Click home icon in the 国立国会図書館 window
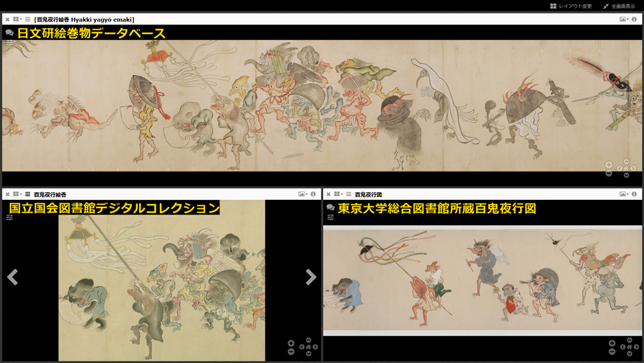This screenshot has width=644, height=363. pos(308,347)
